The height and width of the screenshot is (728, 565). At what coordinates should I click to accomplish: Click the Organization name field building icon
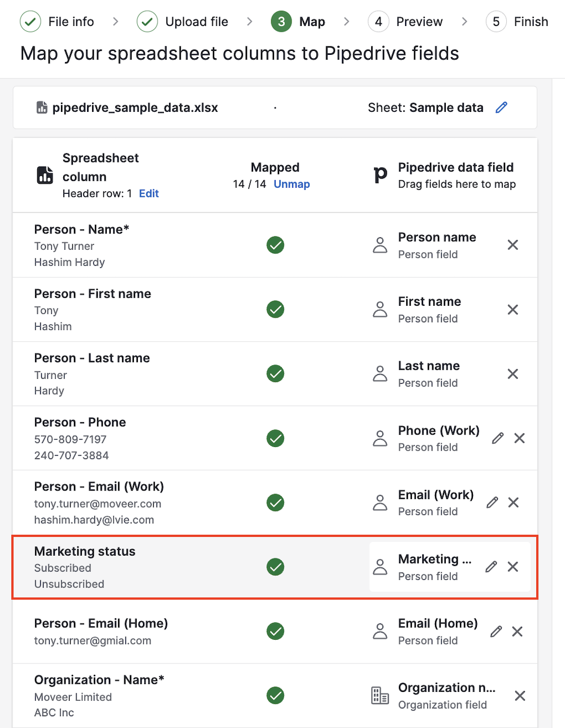coord(380,696)
